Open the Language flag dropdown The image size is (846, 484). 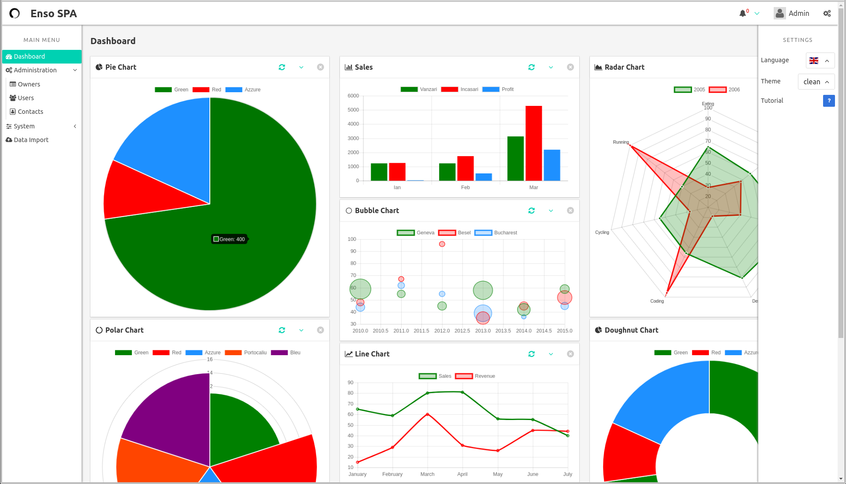pyautogui.click(x=820, y=60)
